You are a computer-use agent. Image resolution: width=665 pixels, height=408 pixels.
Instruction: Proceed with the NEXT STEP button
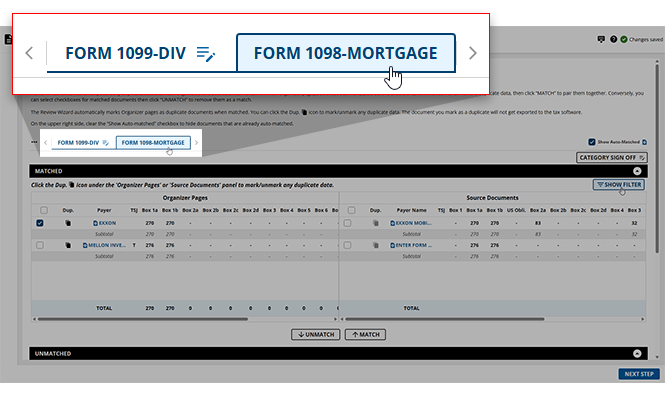(x=639, y=374)
